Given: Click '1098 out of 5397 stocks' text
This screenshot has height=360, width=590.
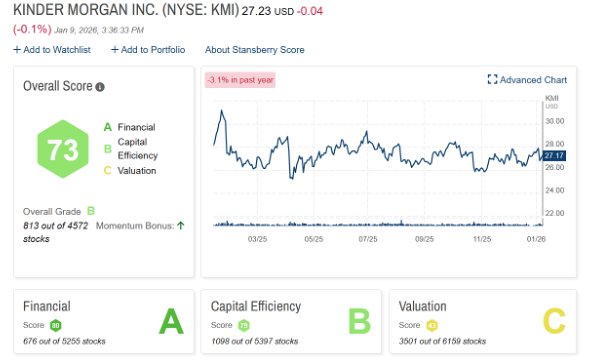Looking at the screenshot, I should 255,341.
